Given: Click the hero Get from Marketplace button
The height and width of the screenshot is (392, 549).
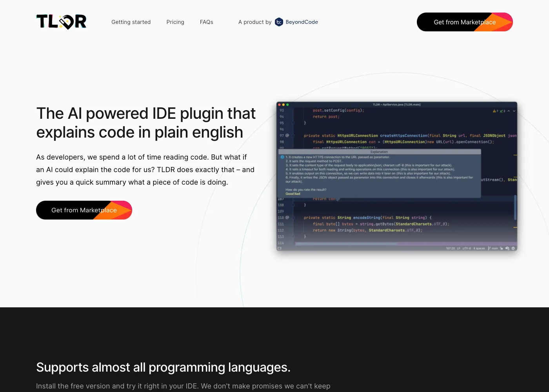Looking at the screenshot, I should (84, 210).
